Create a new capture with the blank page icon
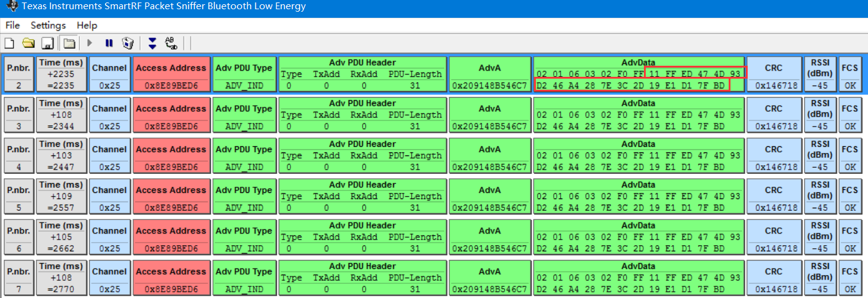This screenshot has width=868, height=298. (9, 44)
